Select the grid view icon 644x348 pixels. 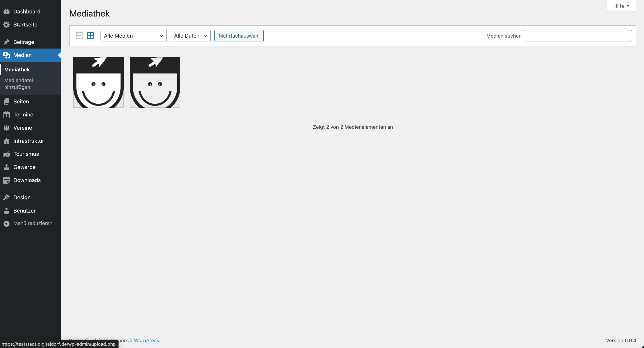click(x=91, y=35)
